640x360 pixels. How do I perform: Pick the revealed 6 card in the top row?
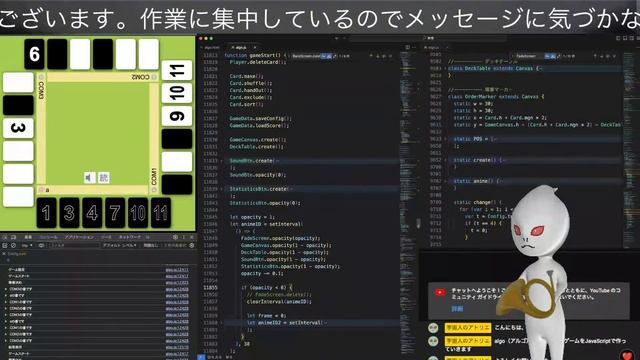click(x=34, y=54)
